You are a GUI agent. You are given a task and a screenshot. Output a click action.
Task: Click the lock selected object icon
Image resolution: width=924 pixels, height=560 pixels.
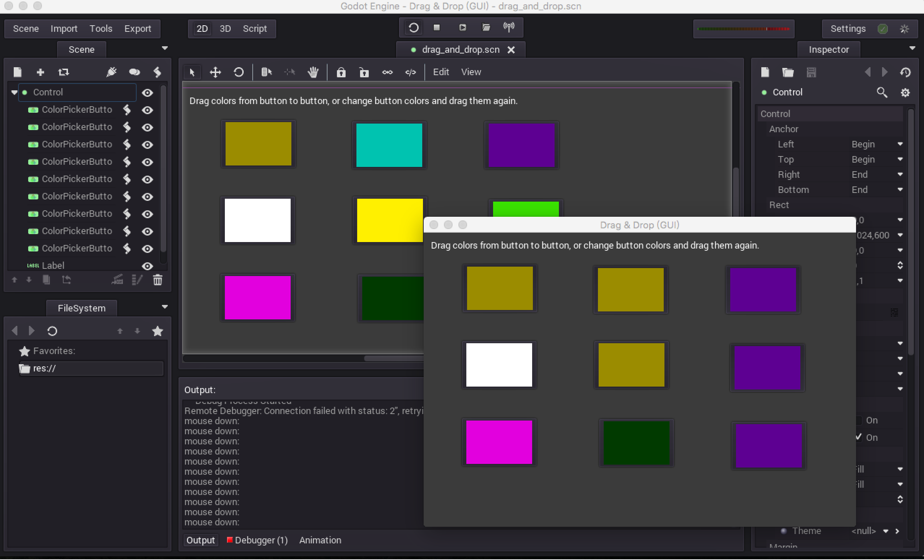[x=341, y=72]
